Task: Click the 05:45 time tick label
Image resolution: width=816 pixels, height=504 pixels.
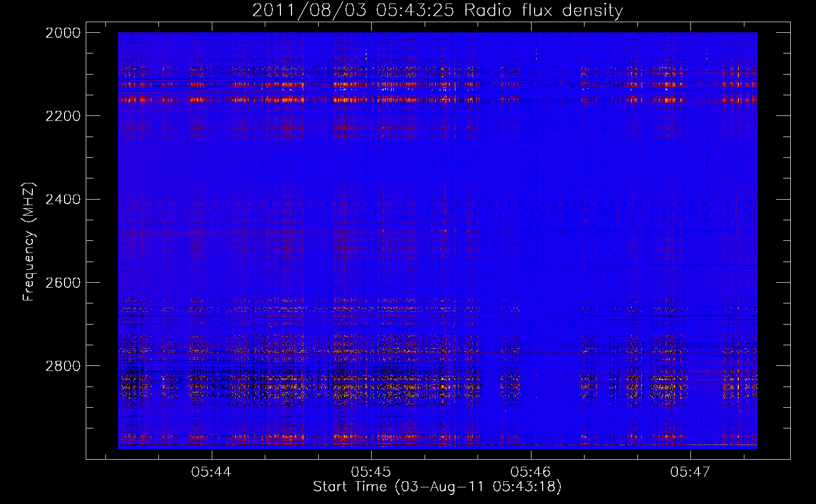Action: 371,472
